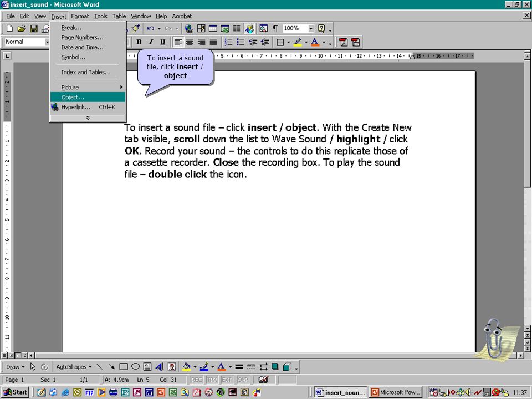Click the Columns icon
532x399 pixels.
pyautogui.click(x=237, y=28)
